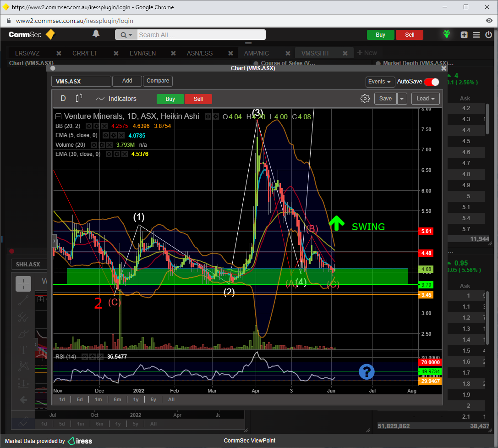
Task: Open settings for Volume (20) indicator
Action: click(x=102, y=145)
